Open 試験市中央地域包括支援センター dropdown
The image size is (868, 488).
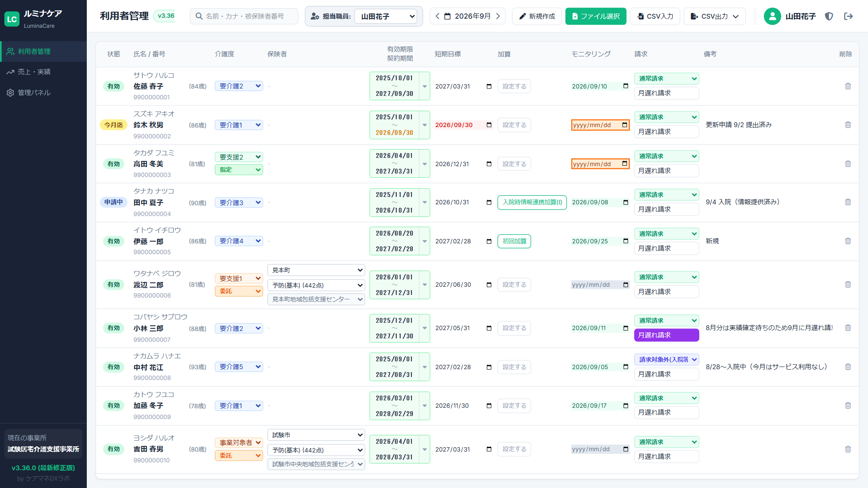(316, 464)
